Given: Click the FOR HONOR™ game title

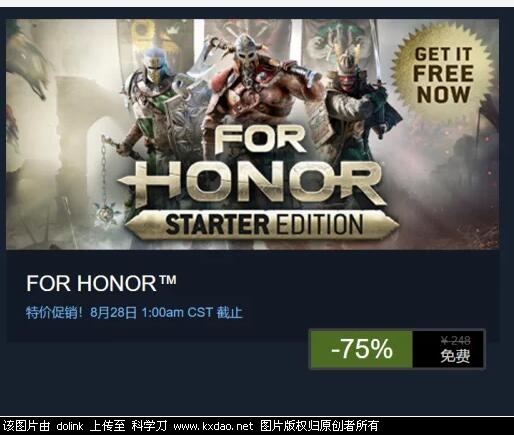Looking at the screenshot, I should [101, 283].
